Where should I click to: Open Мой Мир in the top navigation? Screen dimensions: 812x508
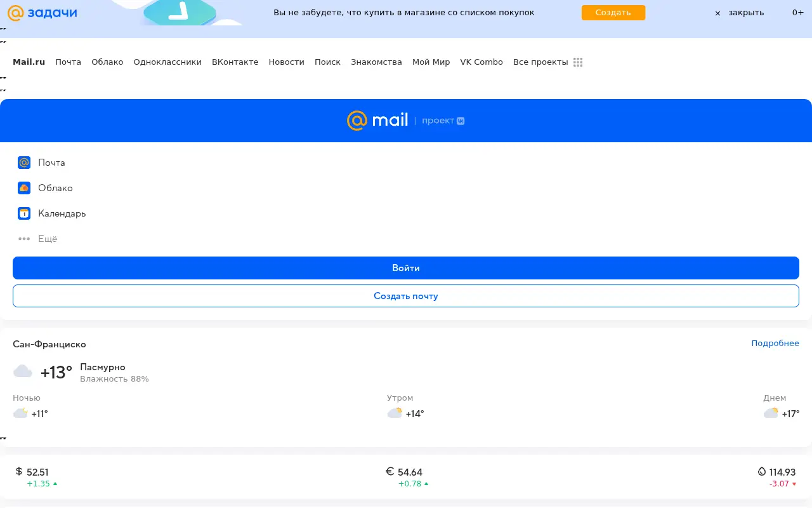[431, 62]
